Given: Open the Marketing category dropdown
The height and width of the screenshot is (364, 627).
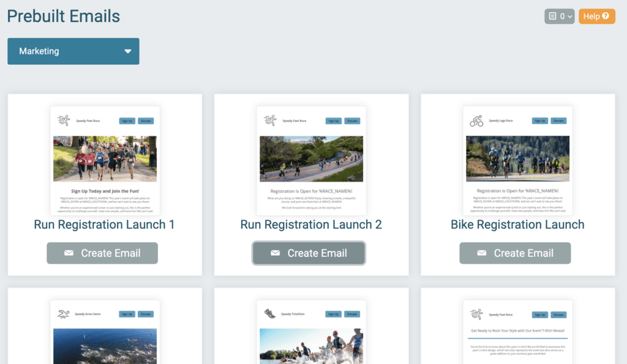Looking at the screenshot, I should (x=73, y=51).
